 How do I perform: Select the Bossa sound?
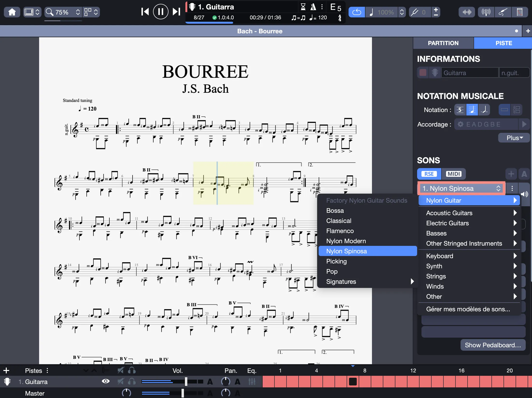click(368, 211)
